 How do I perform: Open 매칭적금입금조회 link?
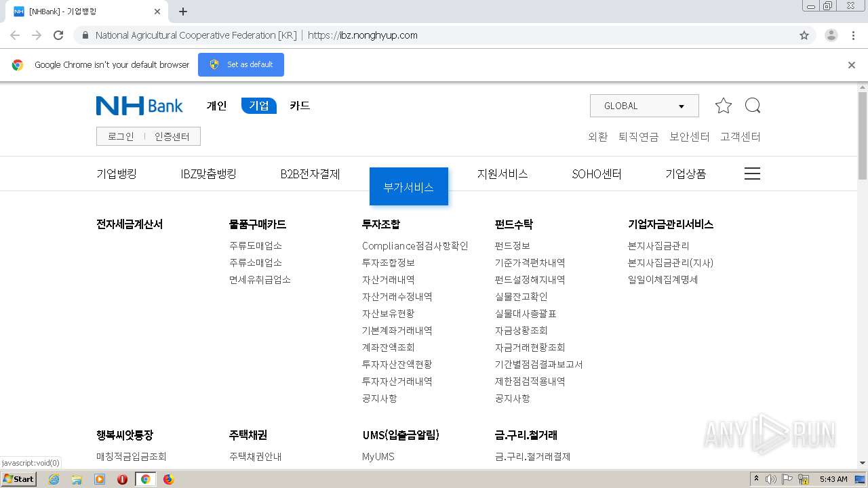click(x=132, y=456)
